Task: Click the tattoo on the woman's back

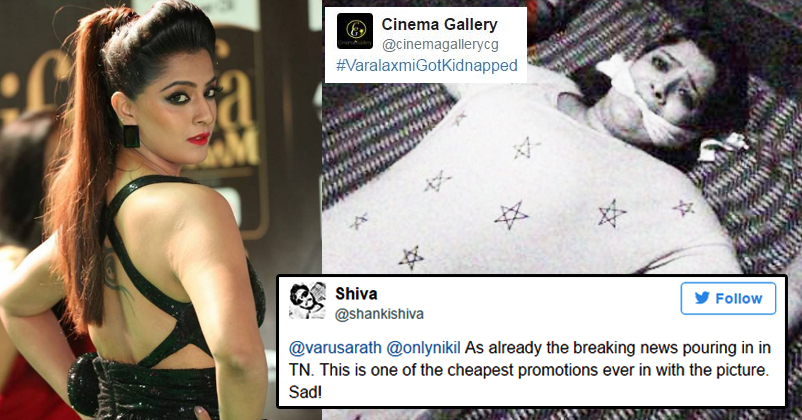Action: click(116, 274)
